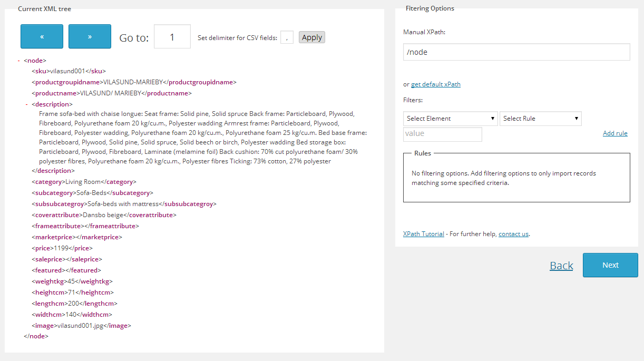
Task: Click the Add rule link
Action: tap(614, 133)
